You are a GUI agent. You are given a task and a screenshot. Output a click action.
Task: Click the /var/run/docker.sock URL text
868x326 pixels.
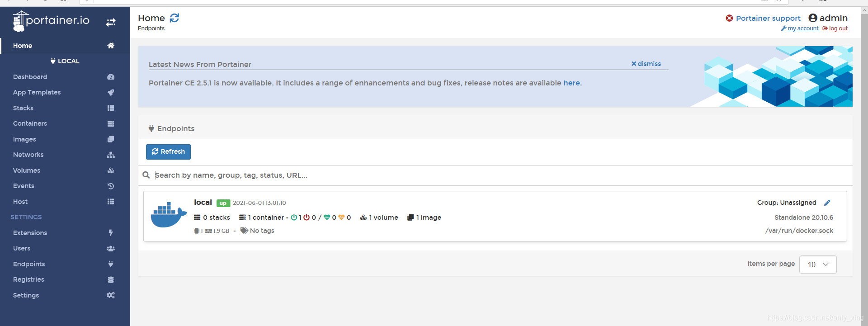[799, 231]
